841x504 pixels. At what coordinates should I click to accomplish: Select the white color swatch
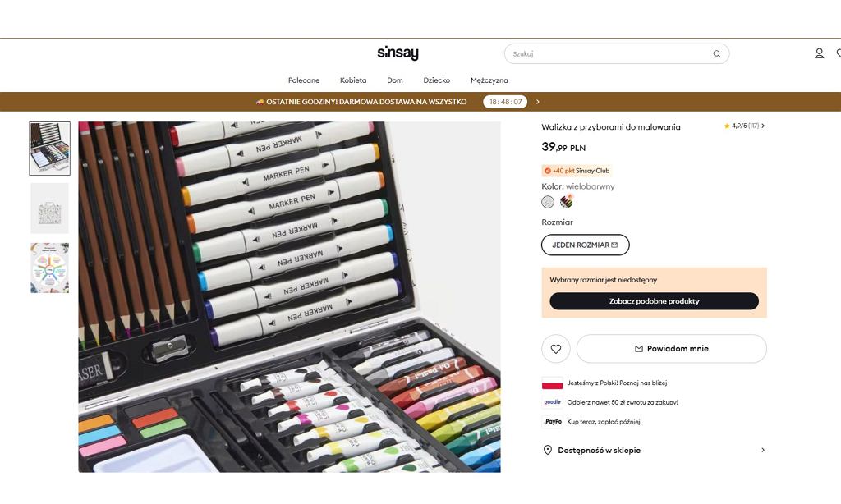tap(548, 202)
